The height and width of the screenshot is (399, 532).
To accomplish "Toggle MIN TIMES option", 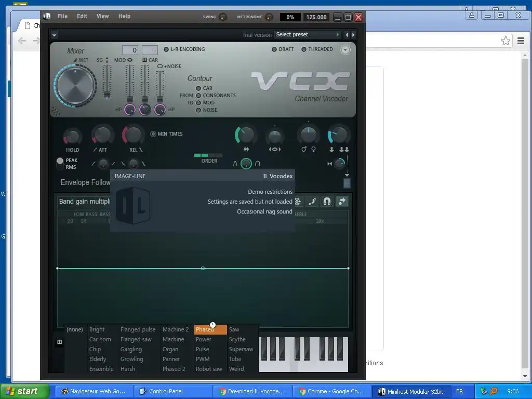I will pos(166,134).
